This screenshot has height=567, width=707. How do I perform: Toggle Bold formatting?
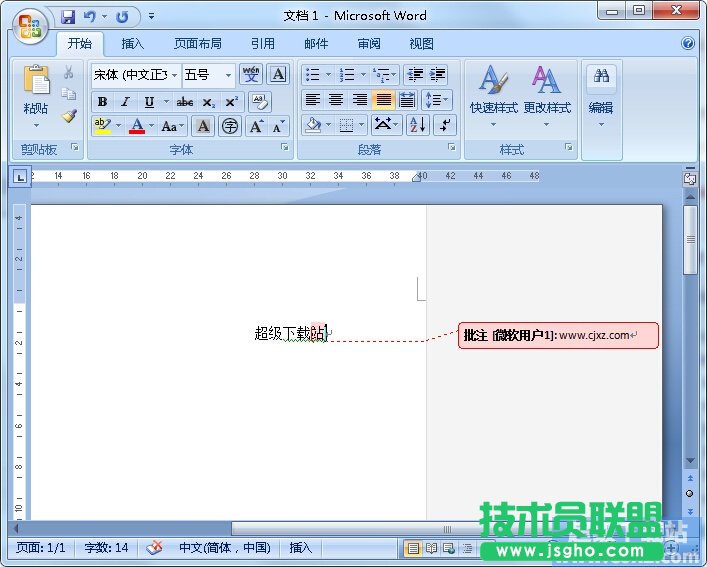[102, 102]
